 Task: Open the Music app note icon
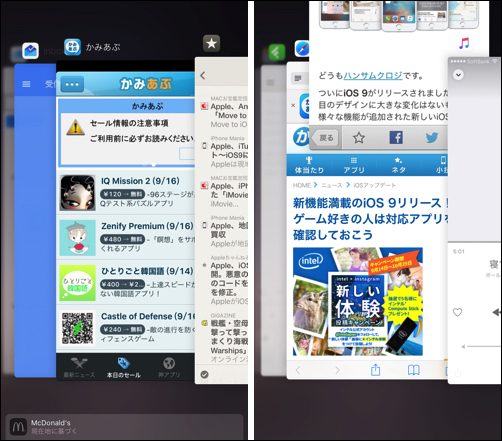[464, 43]
